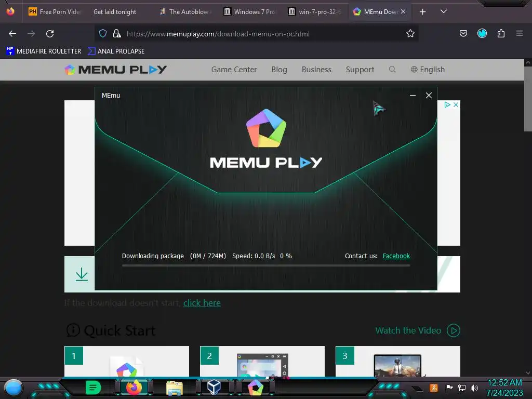Close the MEmu installer window
Image resolution: width=532 pixels, height=399 pixels.
point(429,96)
